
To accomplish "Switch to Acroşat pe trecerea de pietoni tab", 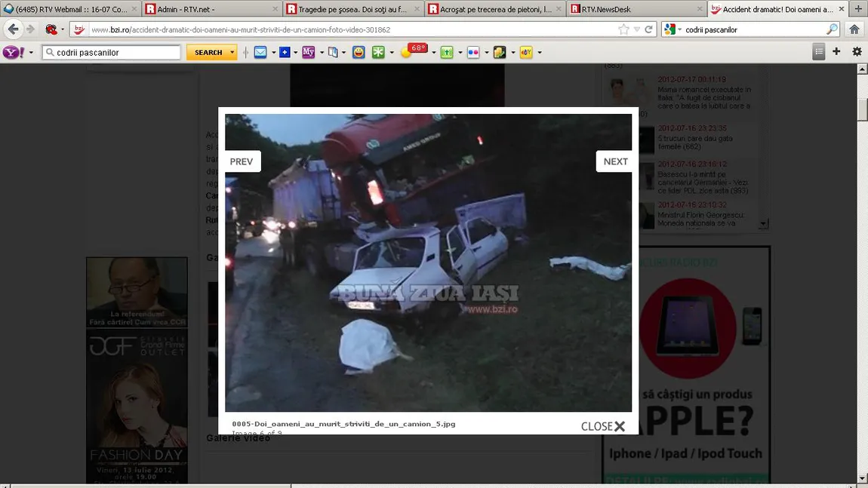I will tap(494, 9).
